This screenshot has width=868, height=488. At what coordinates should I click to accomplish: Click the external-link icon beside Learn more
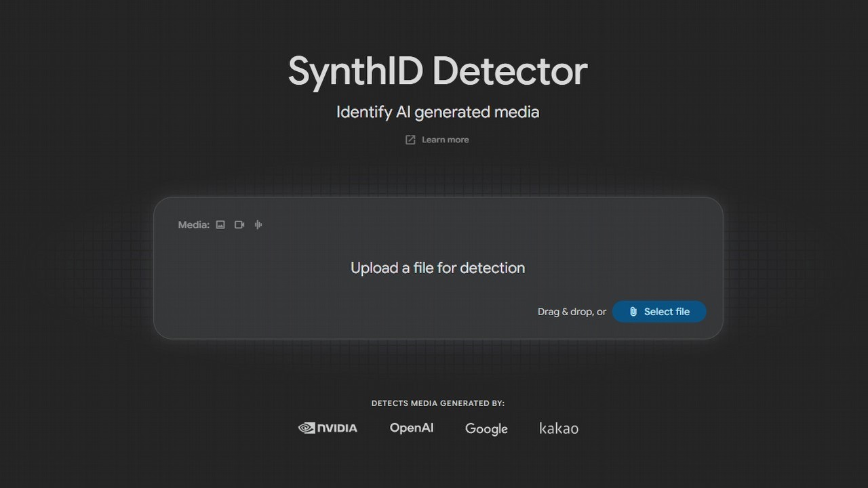[x=410, y=140]
